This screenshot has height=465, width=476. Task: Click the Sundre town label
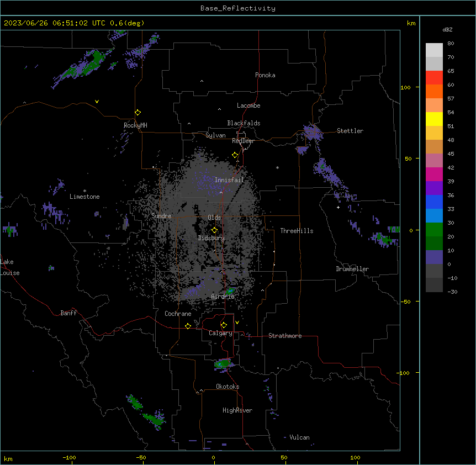coord(161,216)
